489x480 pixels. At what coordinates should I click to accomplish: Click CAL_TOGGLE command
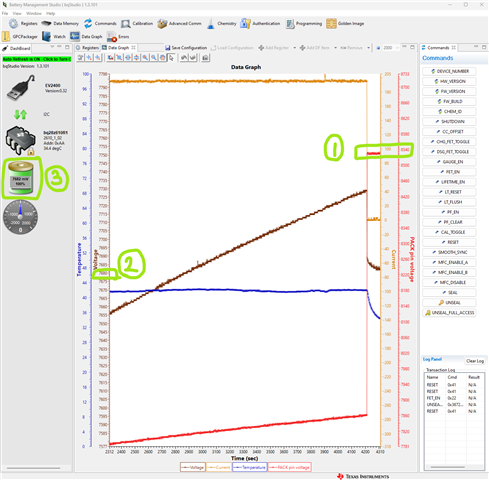[x=449, y=232]
